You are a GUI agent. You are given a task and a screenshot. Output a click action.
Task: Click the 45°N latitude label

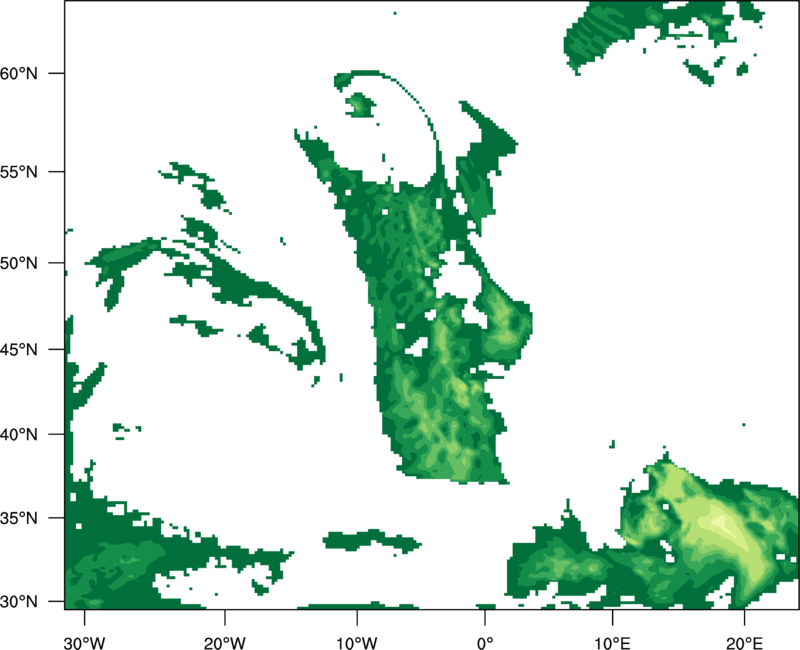19,350
